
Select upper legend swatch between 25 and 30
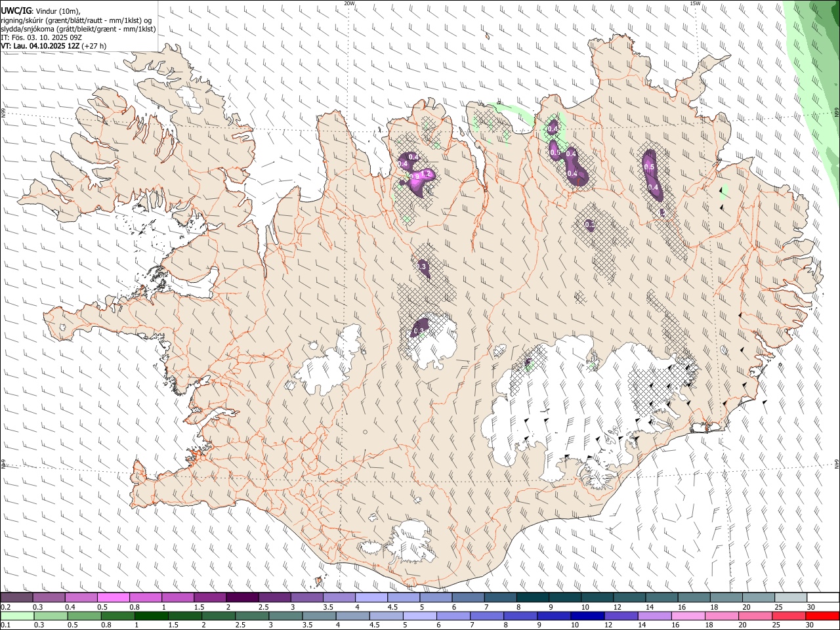click(791, 597)
